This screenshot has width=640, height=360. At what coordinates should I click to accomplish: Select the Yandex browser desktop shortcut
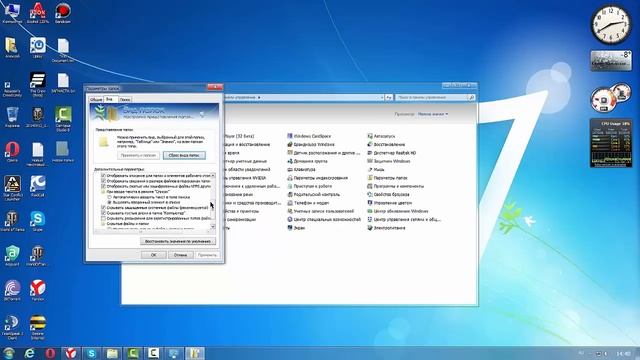click(x=37, y=290)
